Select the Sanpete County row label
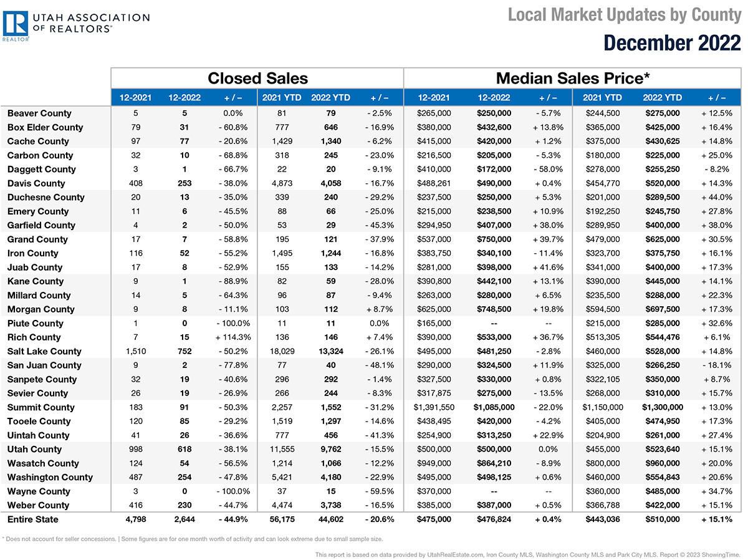The height and width of the screenshot is (560, 748). click(42, 379)
